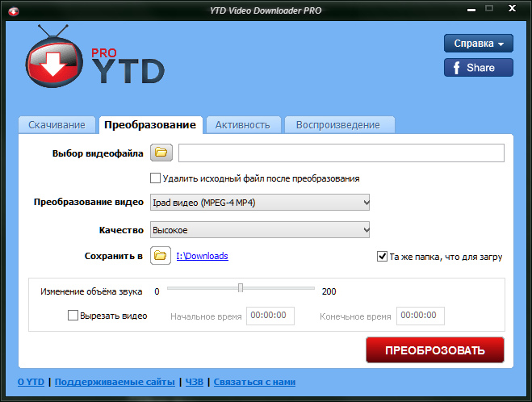The image size is (532, 402).
Task: Click the YTD app icon in title bar
Action: pos(13,11)
